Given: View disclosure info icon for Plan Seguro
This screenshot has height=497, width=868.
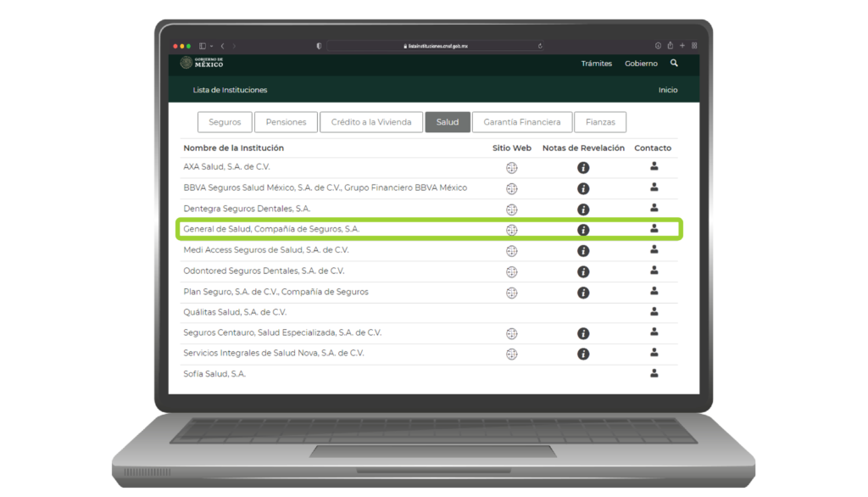Looking at the screenshot, I should [583, 293].
